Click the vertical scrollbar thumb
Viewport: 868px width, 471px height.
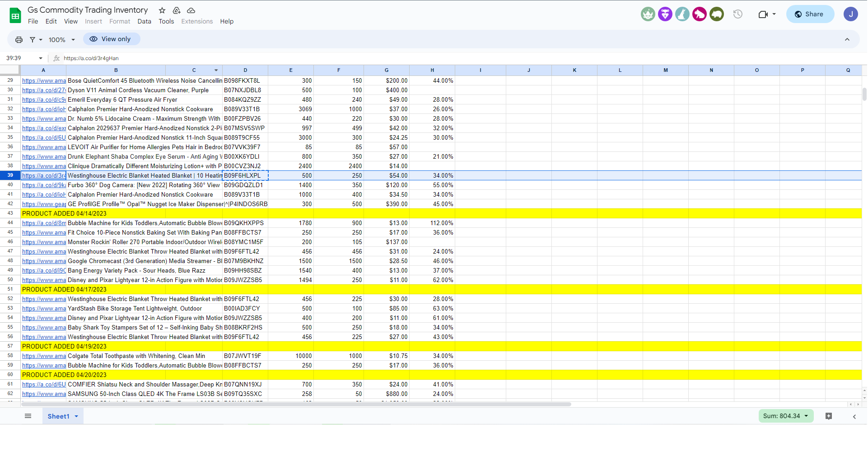click(x=864, y=94)
